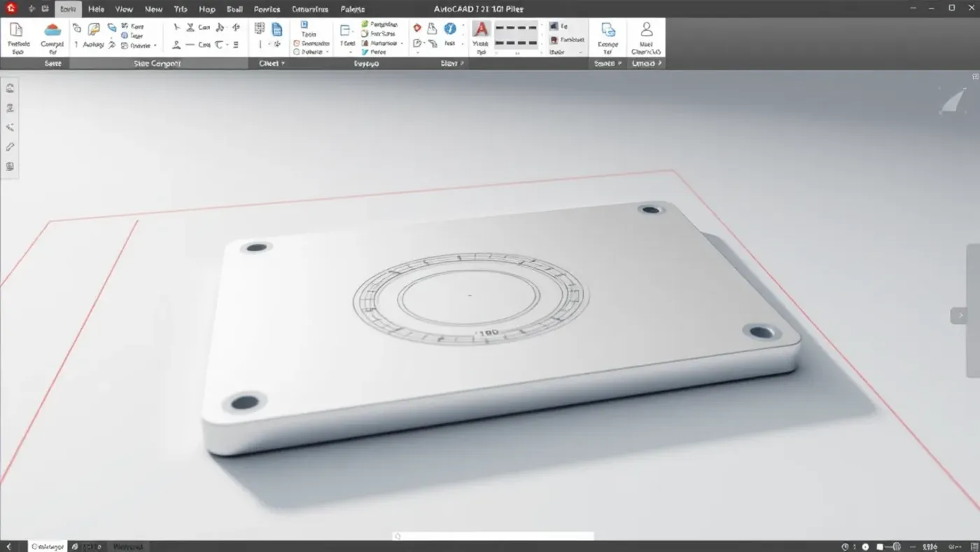
Task: Switch to the Hop ribbon tab
Action: point(206,9)
